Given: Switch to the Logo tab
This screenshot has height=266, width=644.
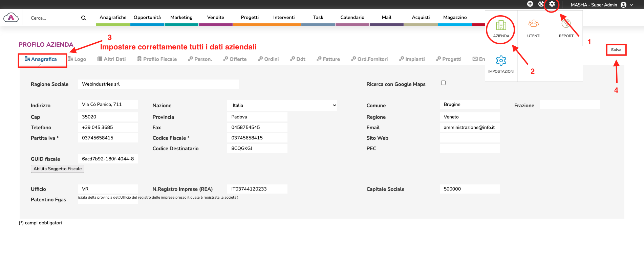Looking at the screenshot, I should 77,59.
